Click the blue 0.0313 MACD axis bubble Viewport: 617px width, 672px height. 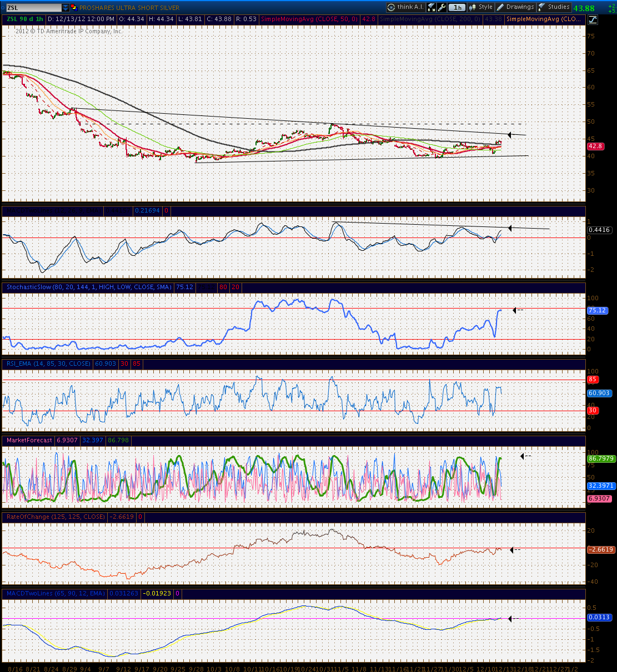[x=599, y=617]
